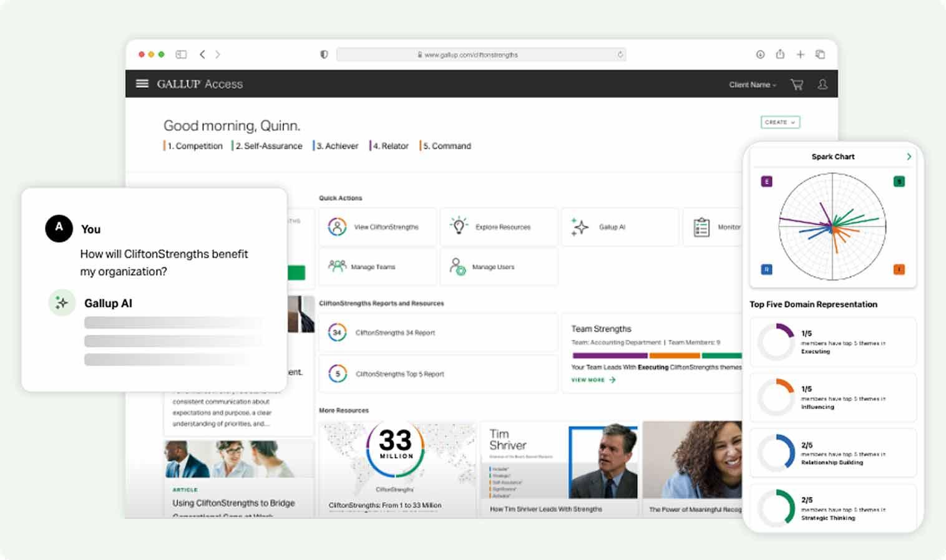
Task: Click the browser tab overview icon
Action: (819, 54)
